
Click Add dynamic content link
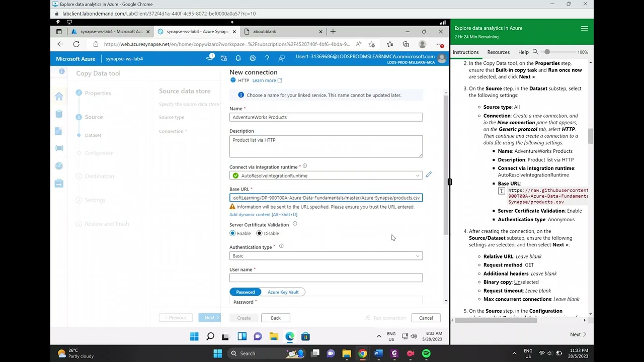pyautogui.click(x=263, y=215)
